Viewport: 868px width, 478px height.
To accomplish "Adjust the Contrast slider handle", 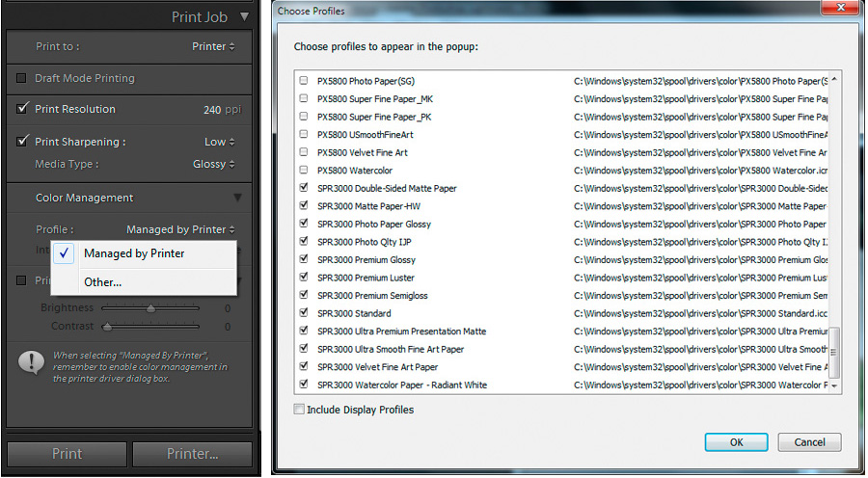I will click(107, 327).
